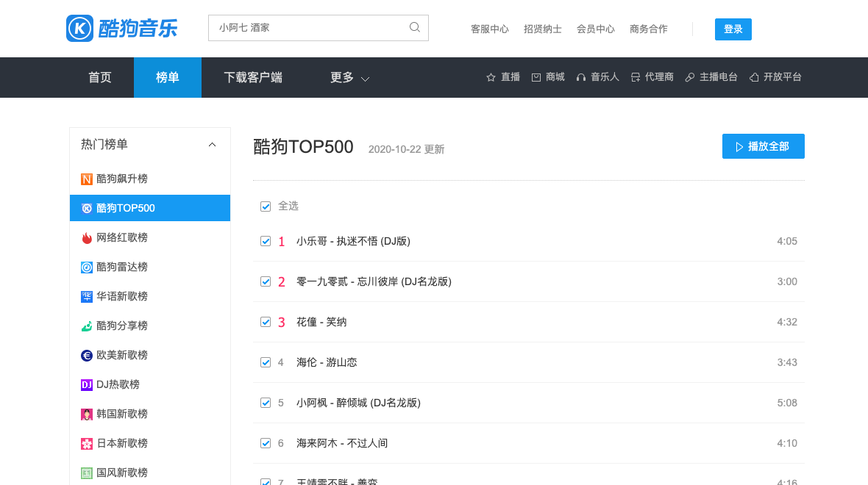The width and height of the screenshot is (868, 485).
Task: Click the 韩国新歌榜 portrait icon
Action: 86,414
